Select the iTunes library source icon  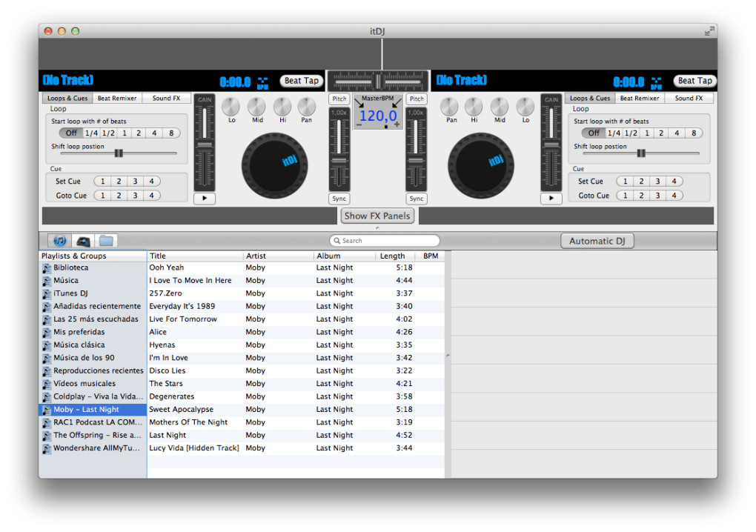tap(60, 241)
